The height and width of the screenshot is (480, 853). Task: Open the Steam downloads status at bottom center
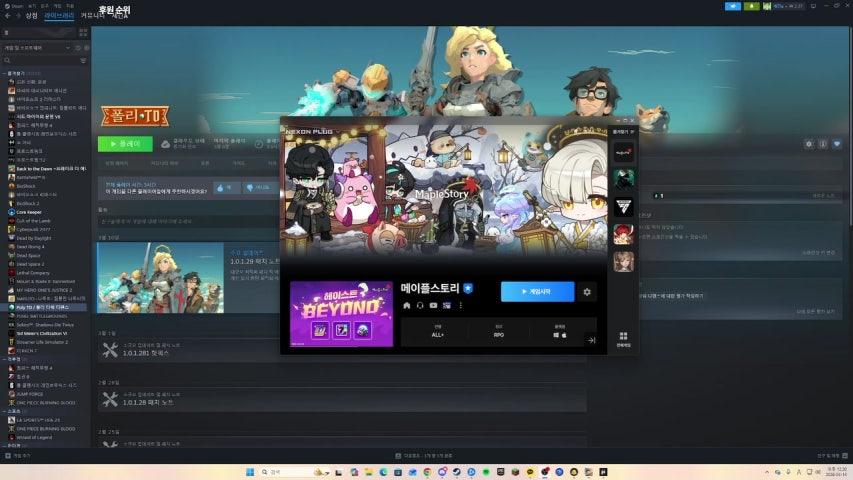424,456
